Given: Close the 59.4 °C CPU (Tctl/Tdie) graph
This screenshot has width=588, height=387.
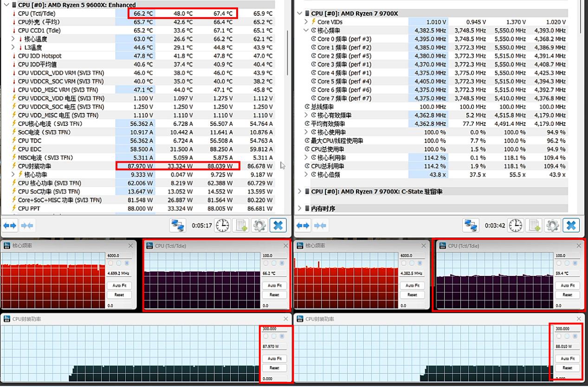Looking at the screenshot, I should pyautogui.click(x=579, y=246).
